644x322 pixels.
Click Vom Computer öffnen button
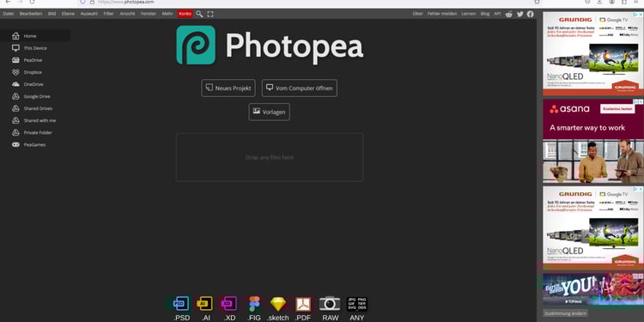(300, 88)
